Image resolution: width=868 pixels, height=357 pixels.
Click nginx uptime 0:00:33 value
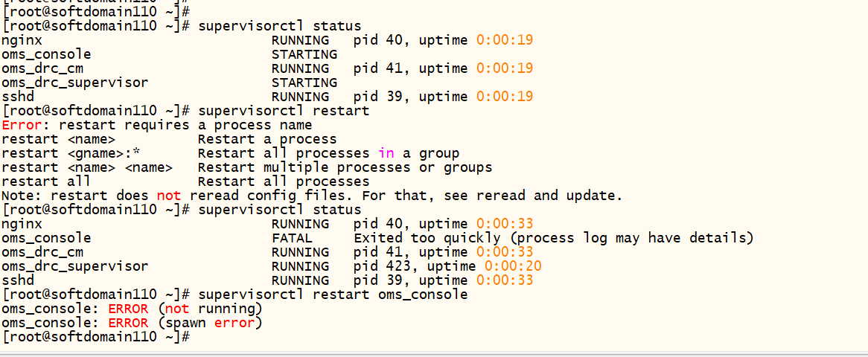tap(504, 224)
